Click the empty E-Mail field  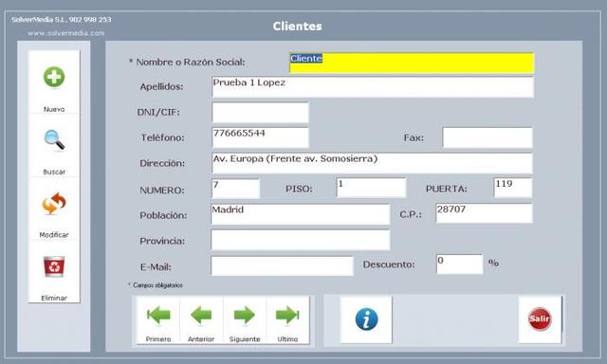[283, 265]
